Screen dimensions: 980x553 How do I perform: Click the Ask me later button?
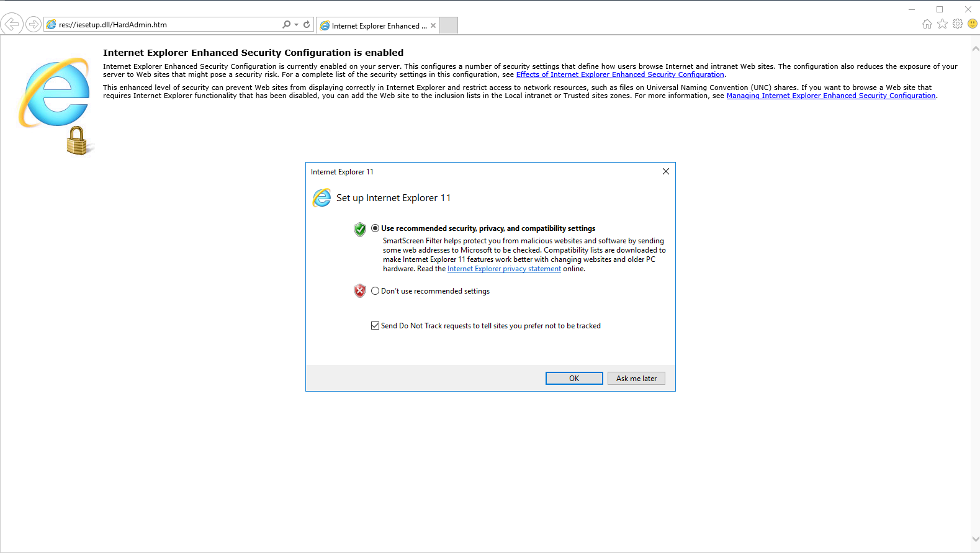636,379
